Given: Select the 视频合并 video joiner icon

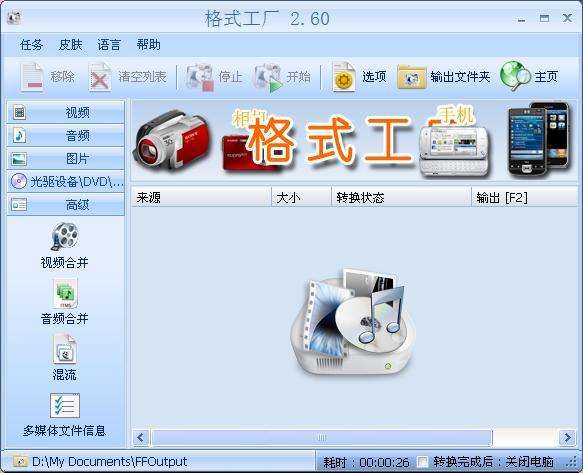Looking at the screenshot, I should click(65, 236).
